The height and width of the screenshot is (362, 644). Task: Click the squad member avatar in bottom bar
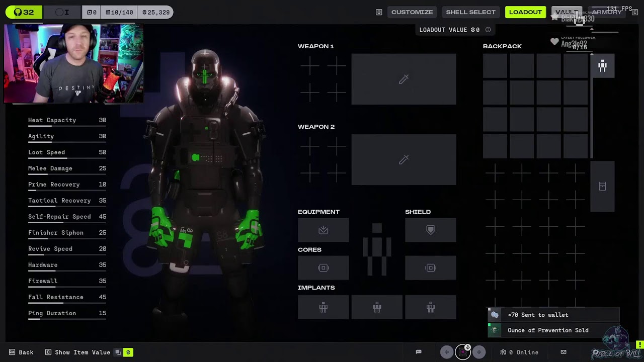pyautogui.click(x=463, y=352)
